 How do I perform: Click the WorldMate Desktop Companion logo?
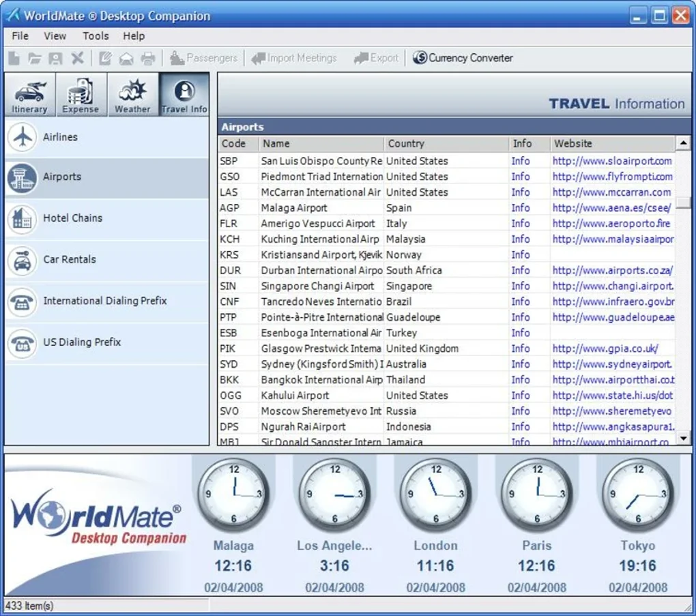[98, 518]
